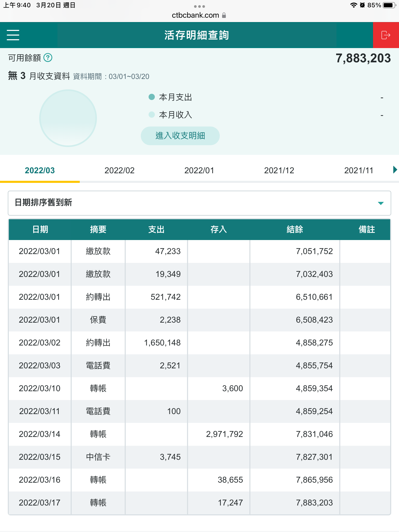The width and height of the screenshot is (399, 532).
Task: Expand sort options via dropdown arrow
Action: (x=381, y=203)
